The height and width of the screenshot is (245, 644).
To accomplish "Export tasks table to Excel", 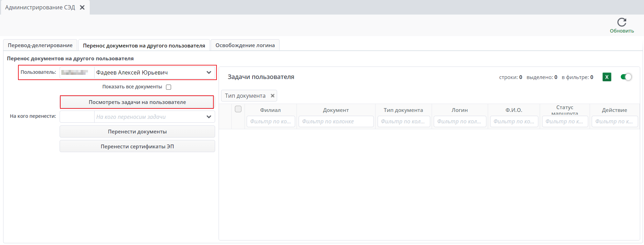I will click(607, 77).
